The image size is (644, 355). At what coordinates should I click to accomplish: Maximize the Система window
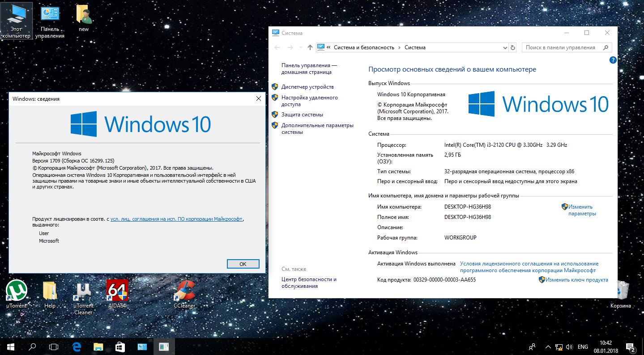[x=587, y=33]
